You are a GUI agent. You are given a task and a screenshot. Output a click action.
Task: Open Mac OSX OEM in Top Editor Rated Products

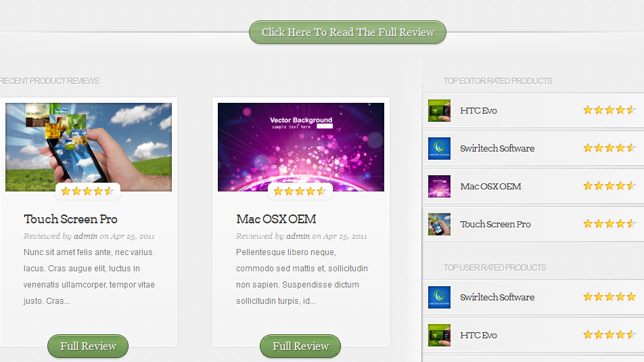[x=491, y=186]
